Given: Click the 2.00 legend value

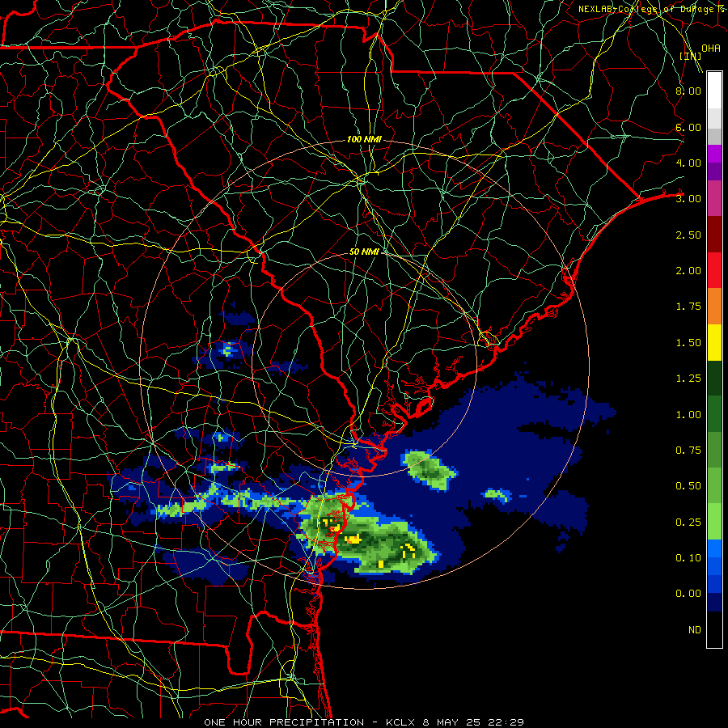Looking at the screenshot, I should [688, 271].
